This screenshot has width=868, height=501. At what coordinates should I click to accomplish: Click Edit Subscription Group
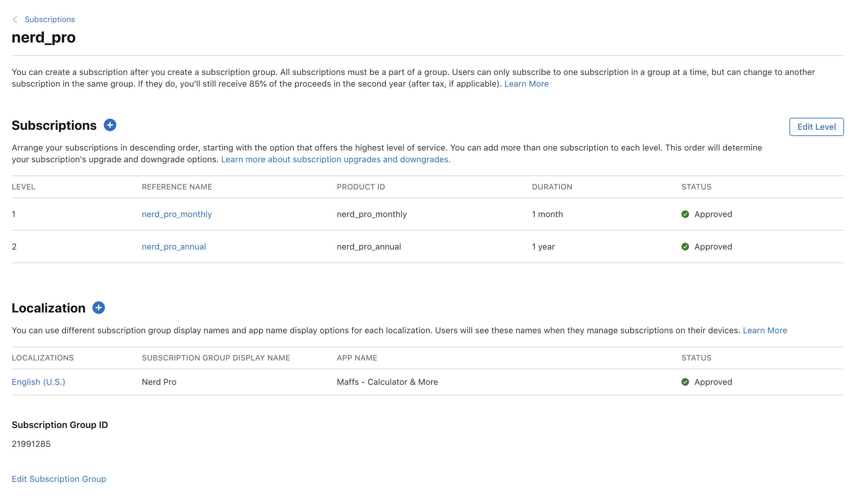click(59, 479)
